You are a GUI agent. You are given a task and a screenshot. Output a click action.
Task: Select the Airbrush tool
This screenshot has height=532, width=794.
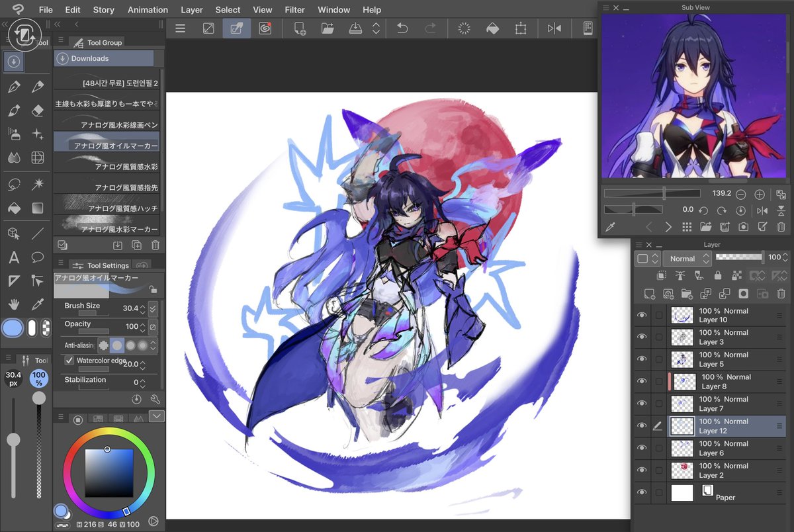[x=13, y=134]
